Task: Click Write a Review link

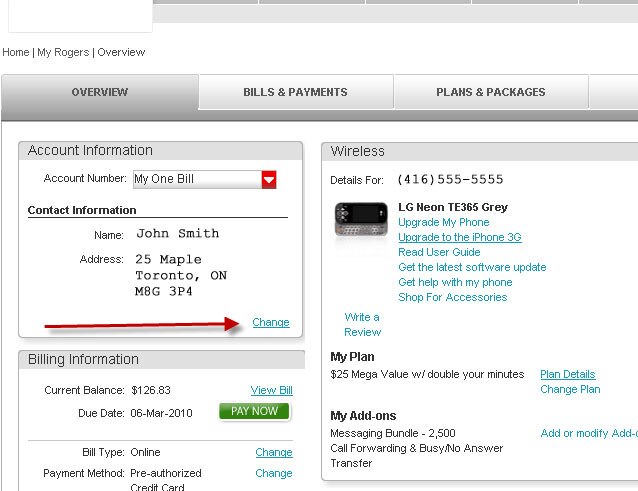Action: 362,324
